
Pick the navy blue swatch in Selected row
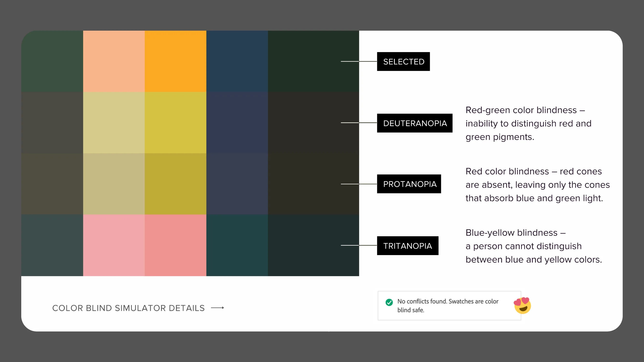pyautogui.click(x=237, y=61)
